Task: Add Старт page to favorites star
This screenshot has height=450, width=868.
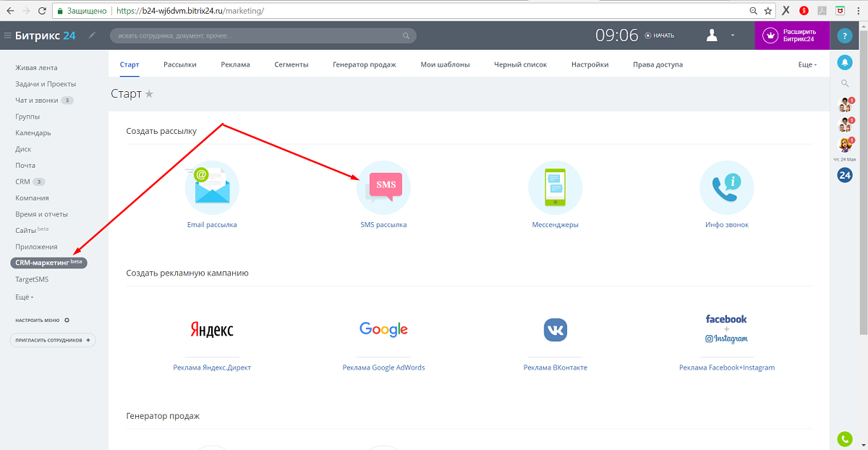Action: pyautogui.click(x=149, y=94)
